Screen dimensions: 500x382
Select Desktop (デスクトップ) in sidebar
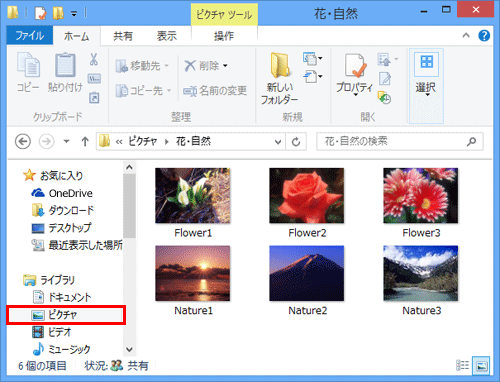coord(61,228)
